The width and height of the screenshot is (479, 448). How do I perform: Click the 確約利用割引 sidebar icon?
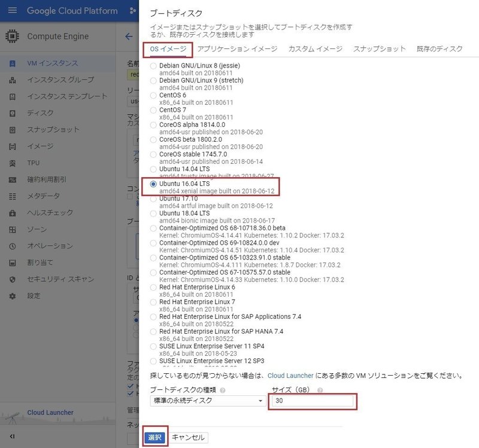(x=13, y=180)
